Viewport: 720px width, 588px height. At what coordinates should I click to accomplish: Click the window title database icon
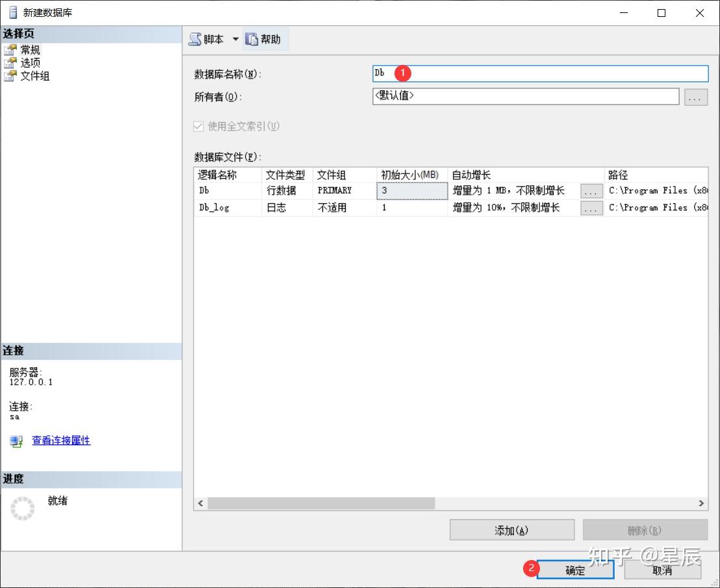13,12
